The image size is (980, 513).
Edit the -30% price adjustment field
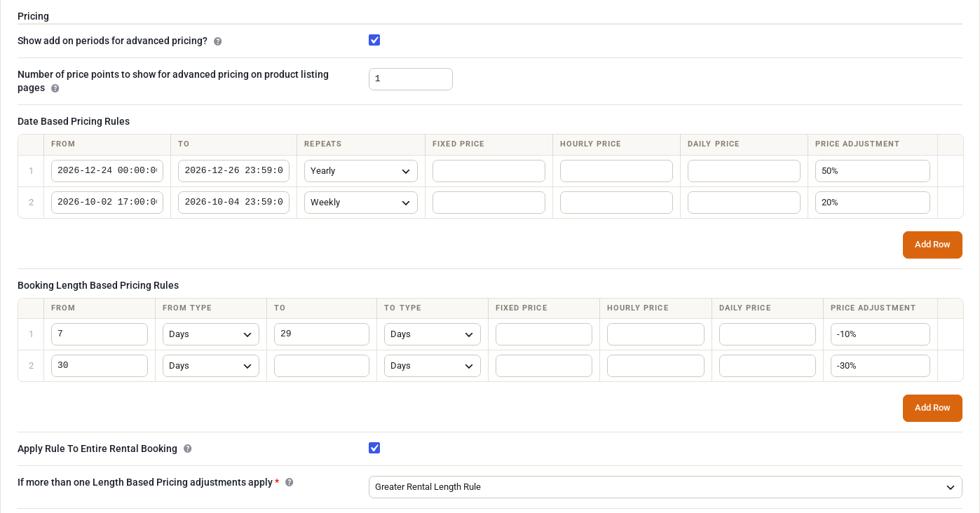(880, 366)
